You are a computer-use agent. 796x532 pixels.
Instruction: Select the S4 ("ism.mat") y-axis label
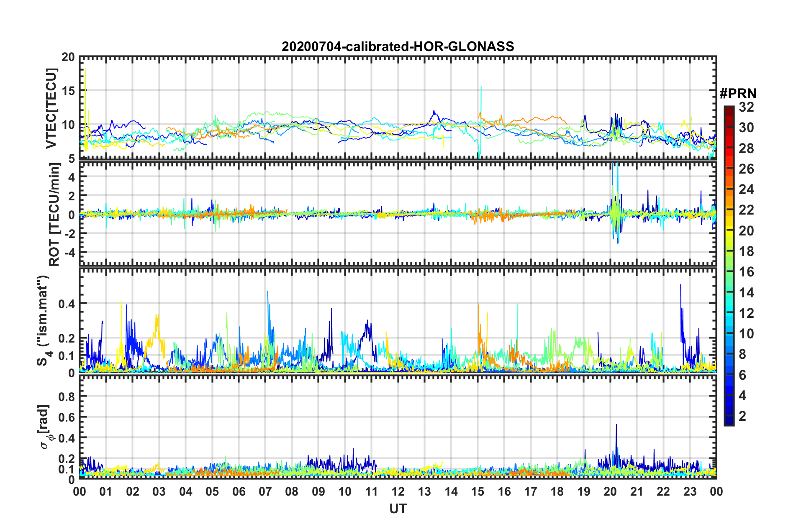tap(44, 321)
